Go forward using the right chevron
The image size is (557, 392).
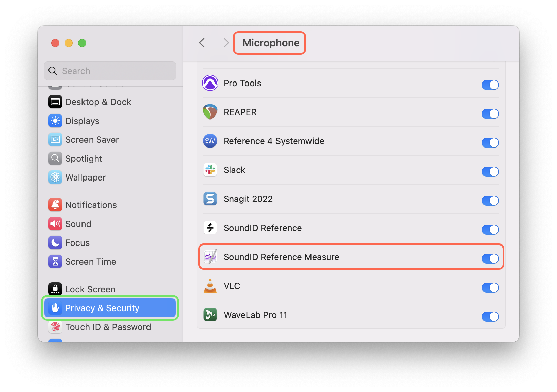click(226, 43)
